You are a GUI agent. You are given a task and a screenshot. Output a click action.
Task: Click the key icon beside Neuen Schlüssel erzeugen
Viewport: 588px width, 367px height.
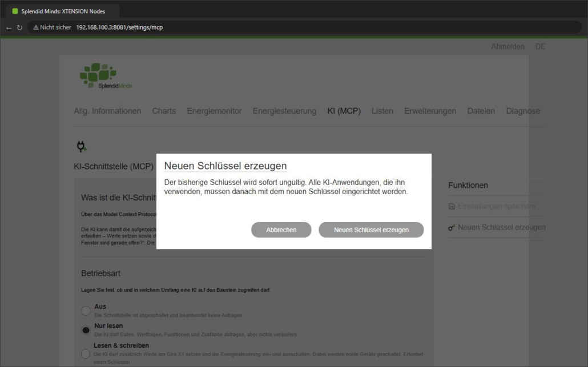click(x=452, y=228)
